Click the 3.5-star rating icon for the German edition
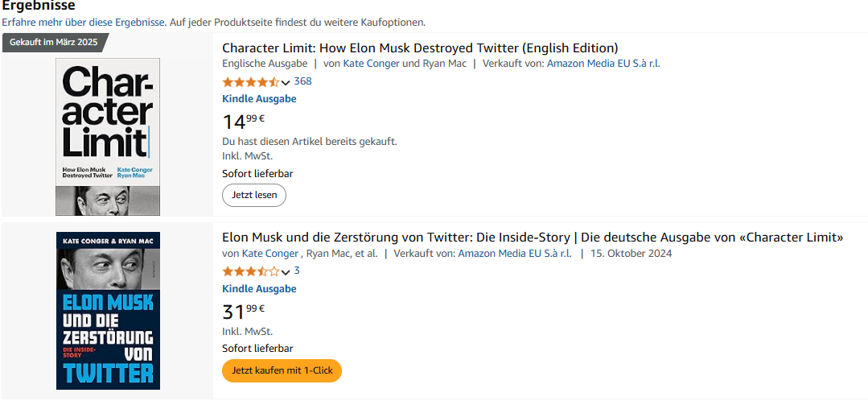The image size is (868, 401). pos(250,271)
